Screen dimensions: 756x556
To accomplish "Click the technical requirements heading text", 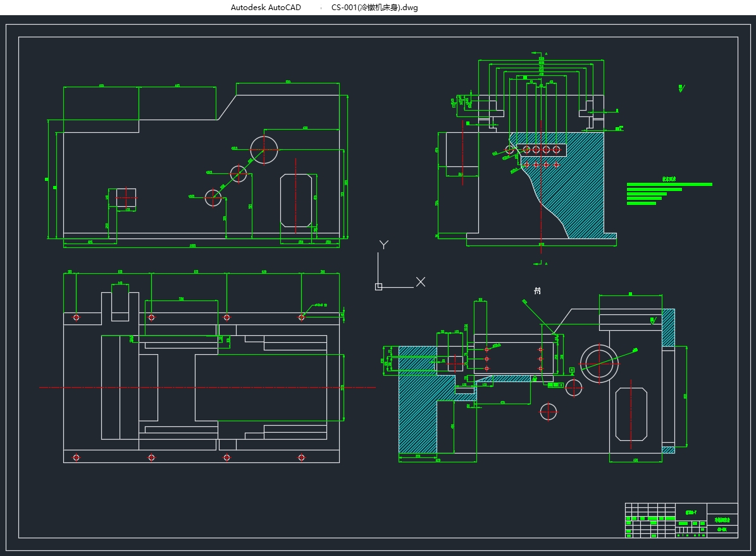I will click(x=669, y=179).
